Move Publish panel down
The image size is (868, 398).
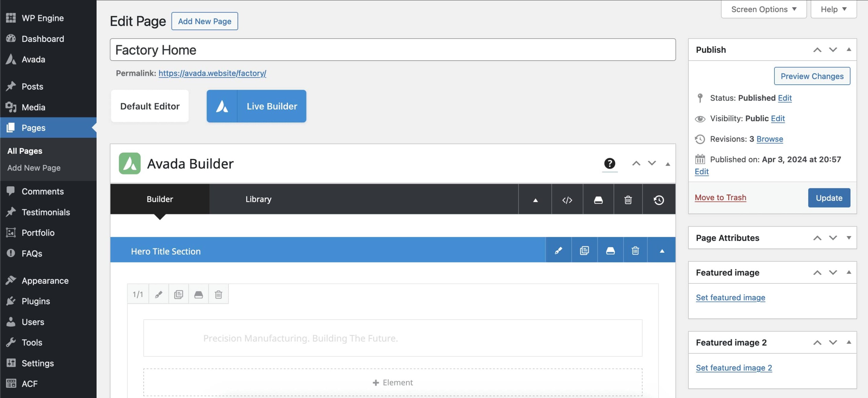(x=833, y=50)
